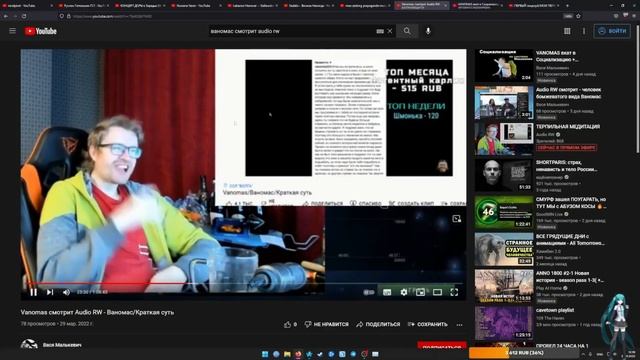
Task: Open player settings gear
Action: (x=404, y=292)
